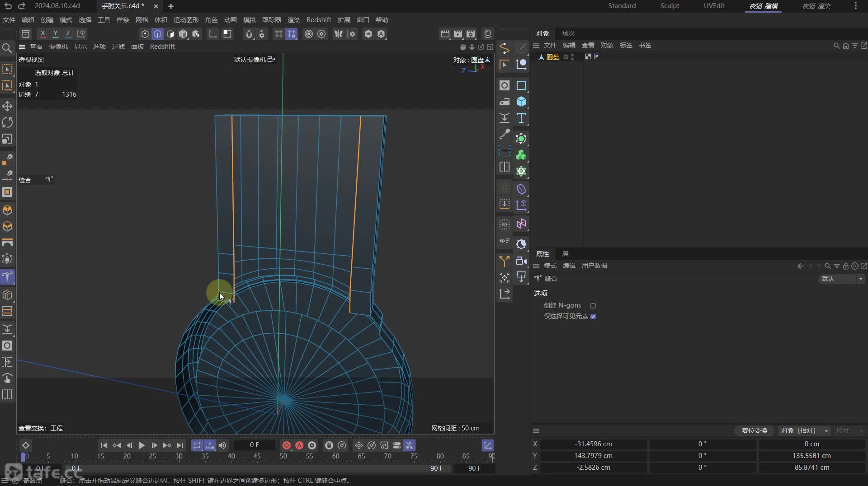868x486 pixels.
Task: Switch to the UVEdit layout tab
Action: coord(714,6)
